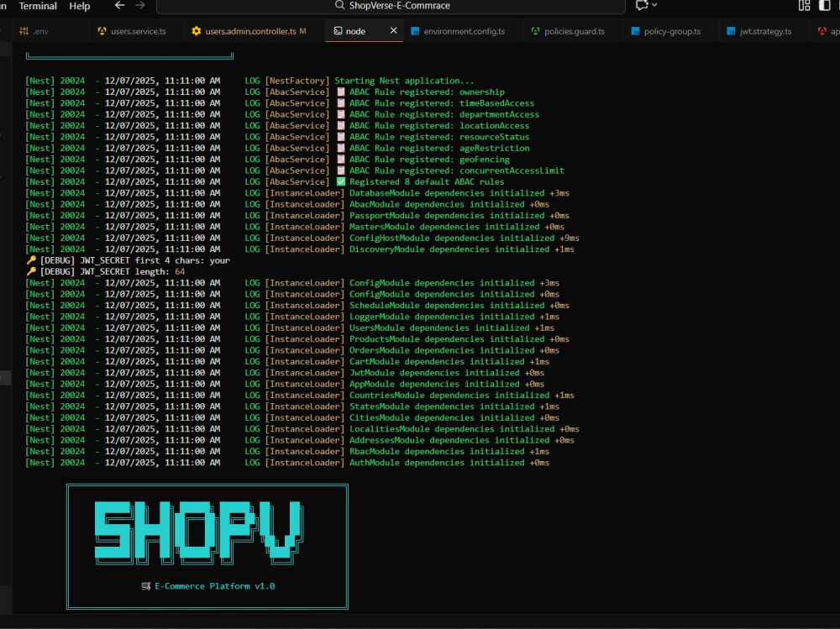This screenshot has height=629, width=840.
Task: Click the jwt.strategy.ts file icon
Action: (x=731, y=31)
